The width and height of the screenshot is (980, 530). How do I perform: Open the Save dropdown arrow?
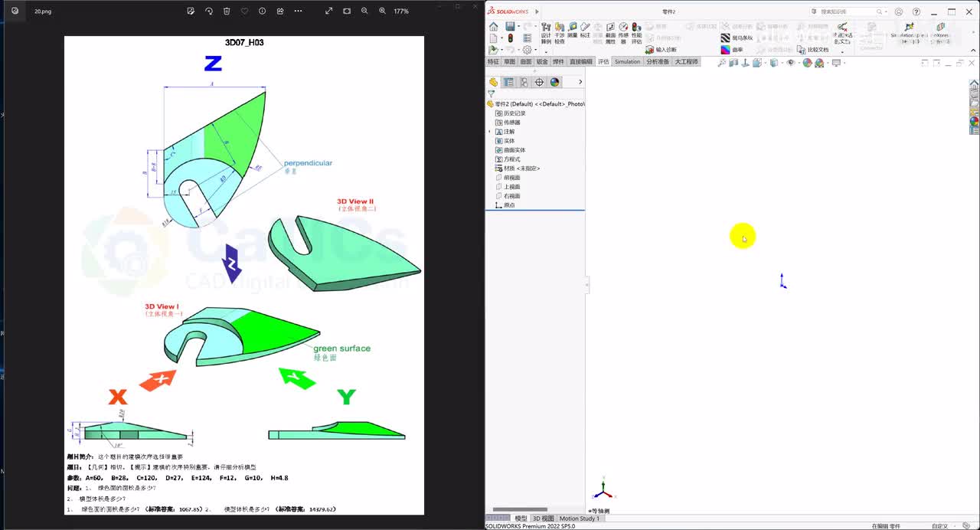(x=518, y=27)
